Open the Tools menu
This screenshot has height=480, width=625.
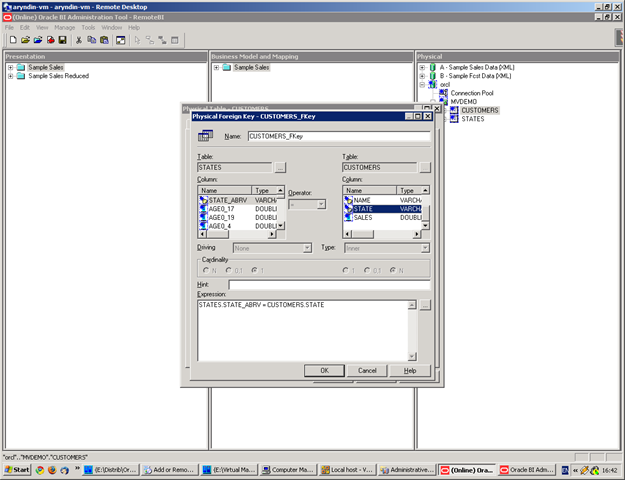pos(88,28)
